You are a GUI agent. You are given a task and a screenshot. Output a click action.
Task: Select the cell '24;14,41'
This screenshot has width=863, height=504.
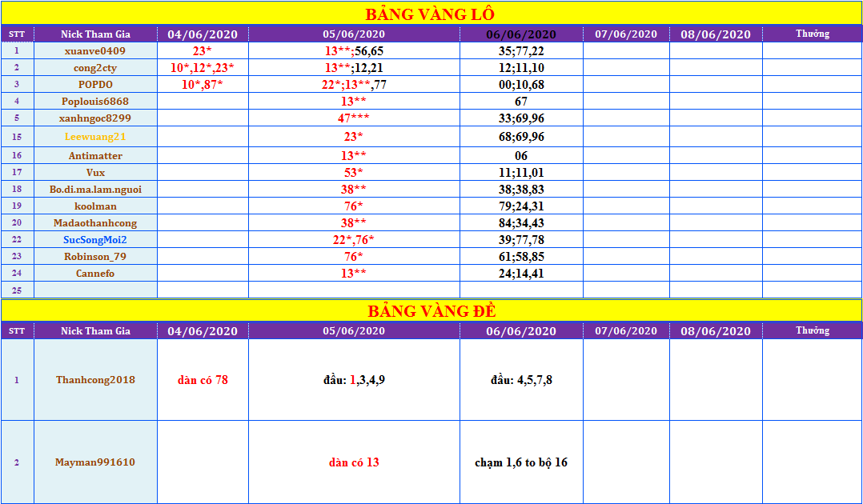click(x=521, y=274)
